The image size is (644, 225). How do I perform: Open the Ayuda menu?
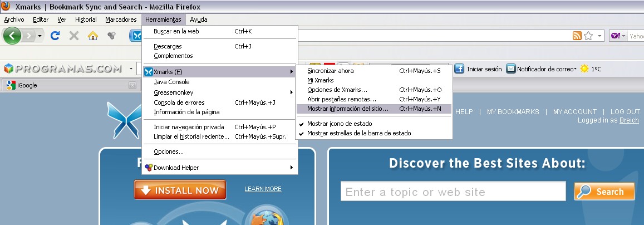(x=199, y=19)
